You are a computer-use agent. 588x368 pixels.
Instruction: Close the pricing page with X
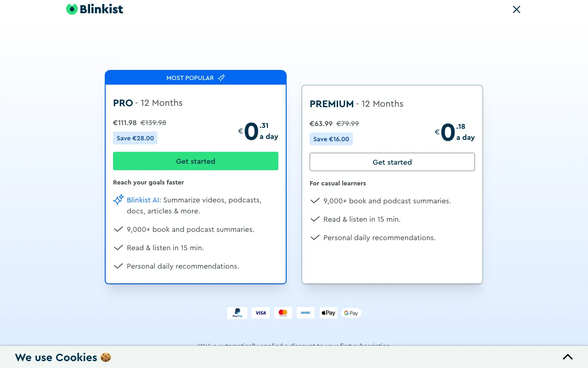coord(516,9)
